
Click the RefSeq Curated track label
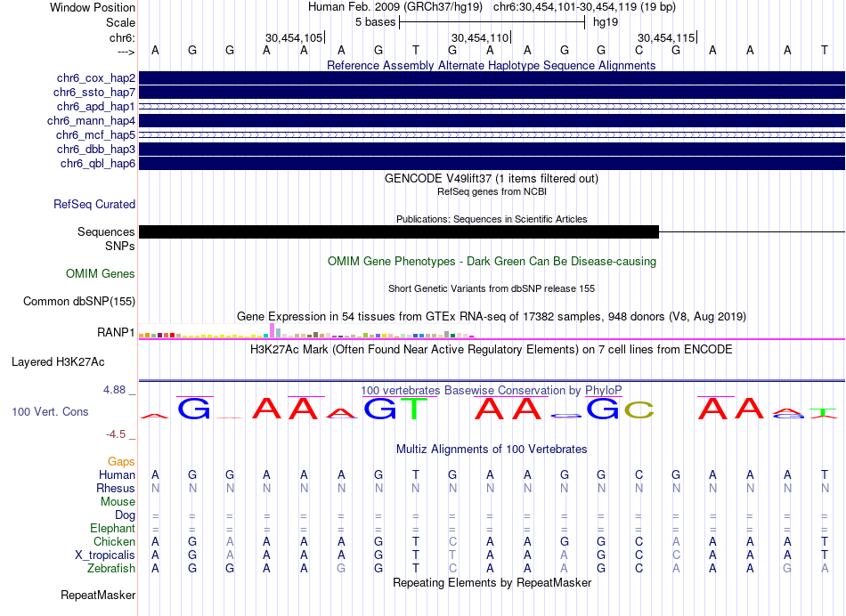(x=94, y=205)
